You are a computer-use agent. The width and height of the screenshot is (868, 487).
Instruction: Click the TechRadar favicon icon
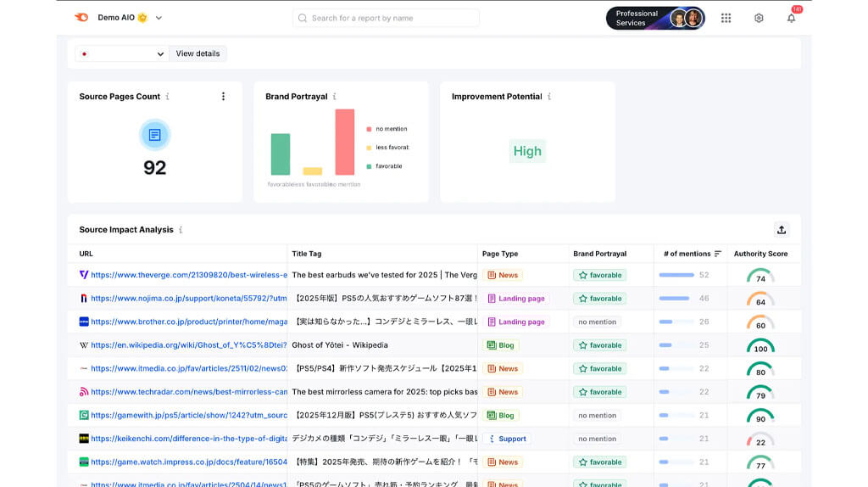[84, 392]
